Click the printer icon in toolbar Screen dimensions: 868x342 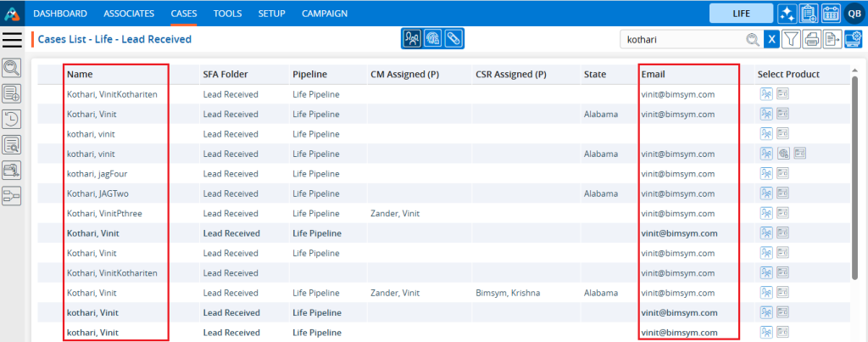click(812, 39)
